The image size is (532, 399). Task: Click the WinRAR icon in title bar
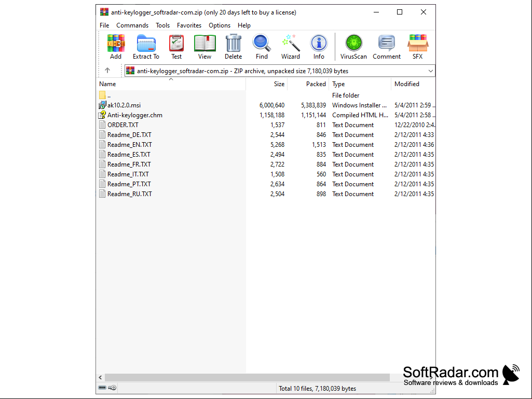[104, 12]
